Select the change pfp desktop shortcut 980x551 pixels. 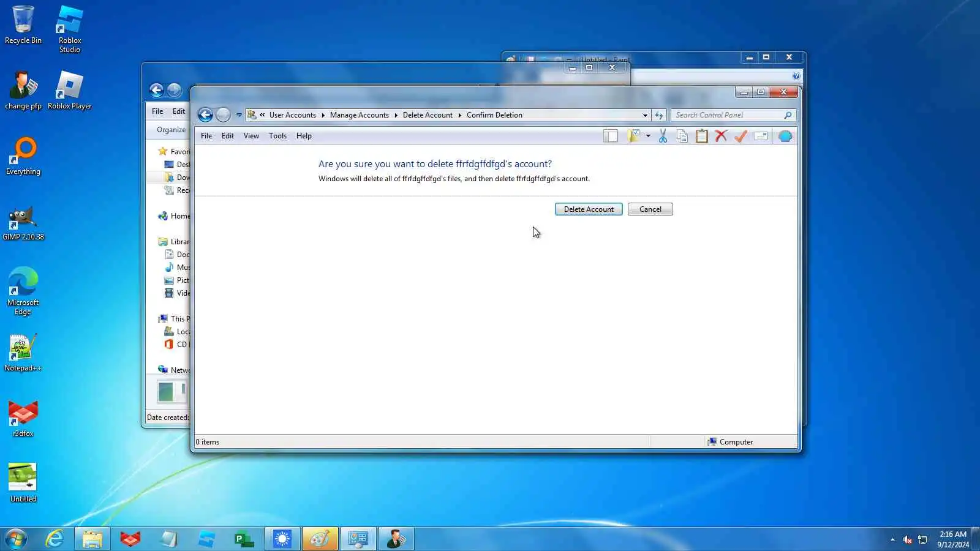click(x=23, y=91)
